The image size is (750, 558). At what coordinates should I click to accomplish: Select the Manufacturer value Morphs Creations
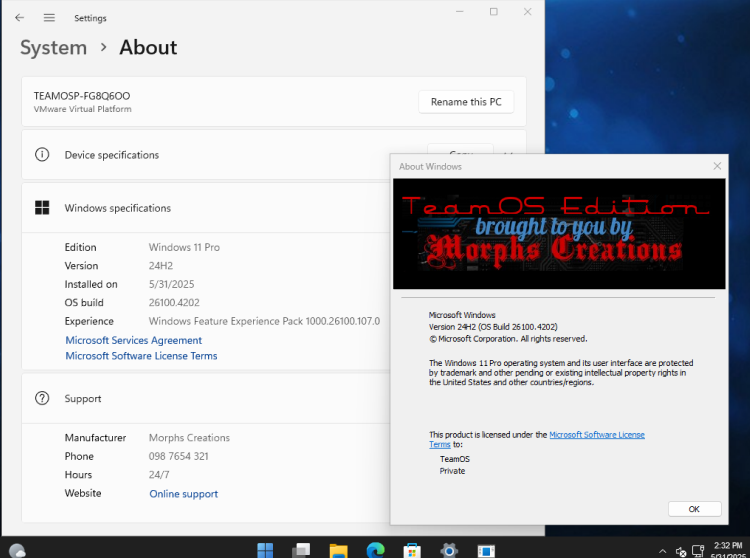click(x=189, y=438)
